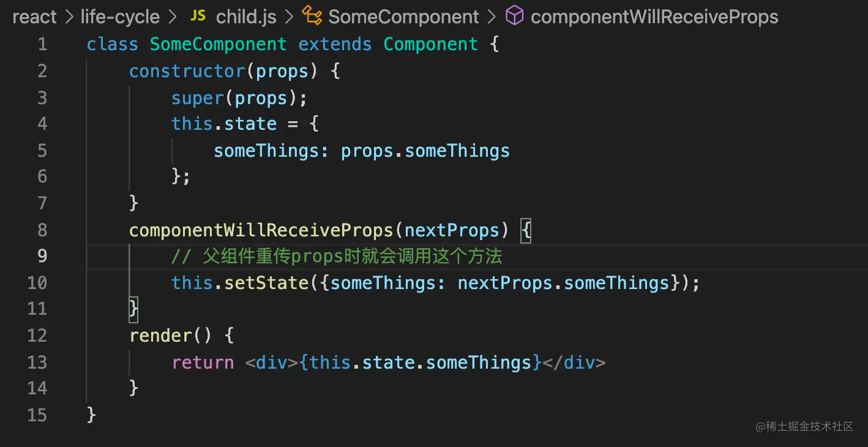Click line number 1 in gutter
The image size is (868, 447).
pyautogui.click(x=42, y=44)
